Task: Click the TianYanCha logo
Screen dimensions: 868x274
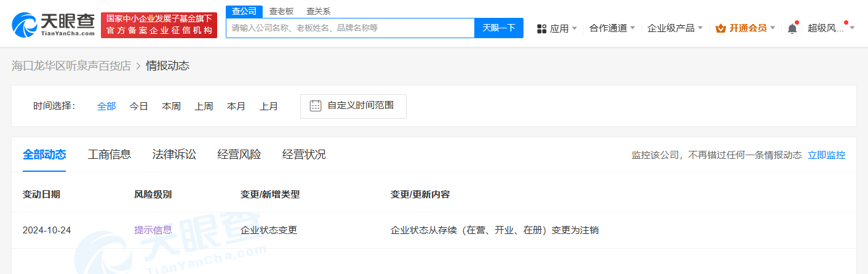Action: [x=54, y=24]
